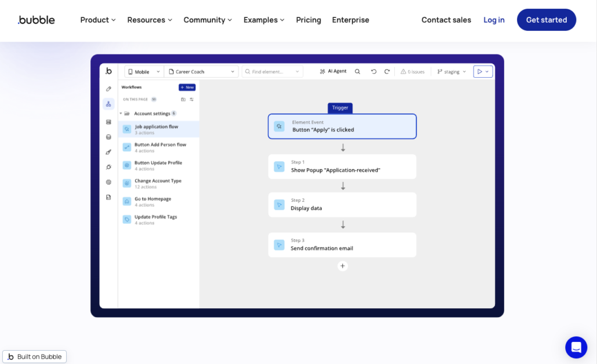Select the Workflow tab icon in sidebar

[108, 104]
